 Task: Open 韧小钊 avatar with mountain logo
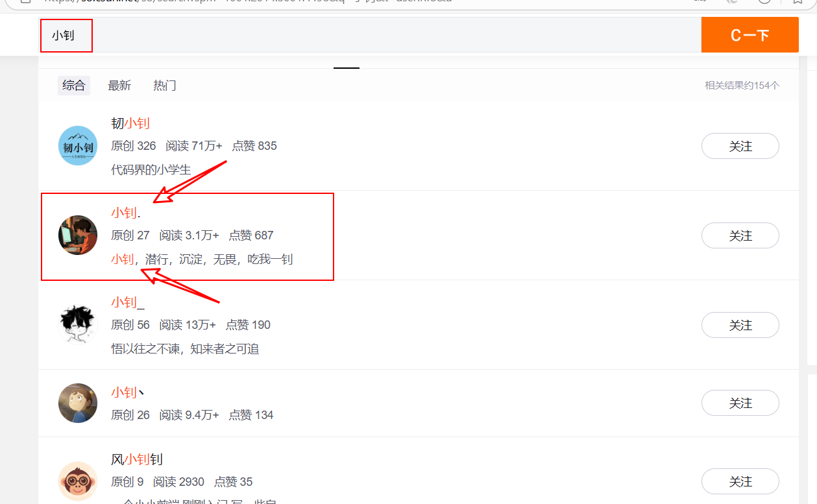[78, 146]
